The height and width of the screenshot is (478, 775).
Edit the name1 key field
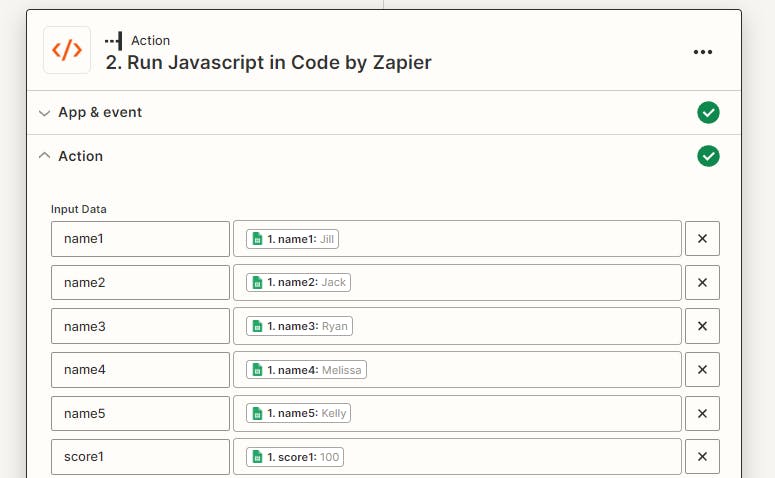click(140, 239)
